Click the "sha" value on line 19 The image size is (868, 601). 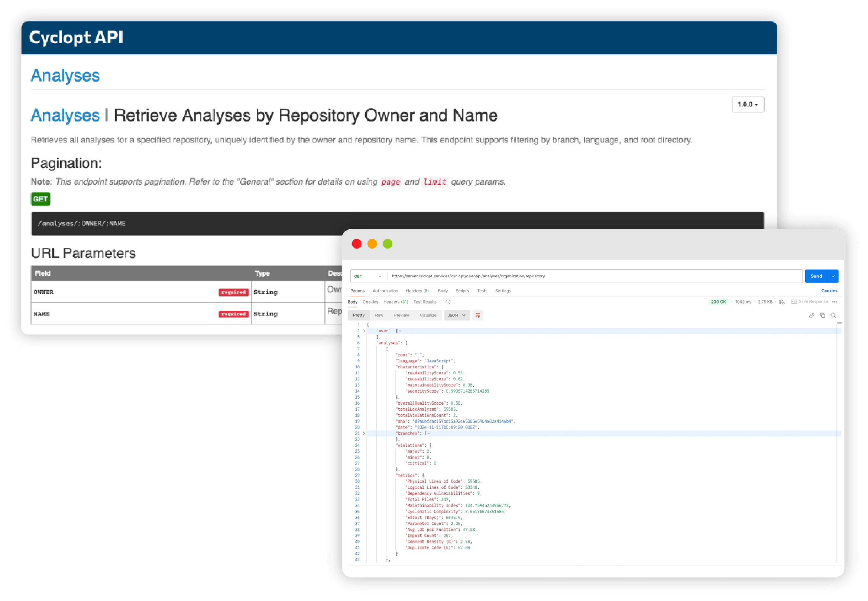coord(463,421)
